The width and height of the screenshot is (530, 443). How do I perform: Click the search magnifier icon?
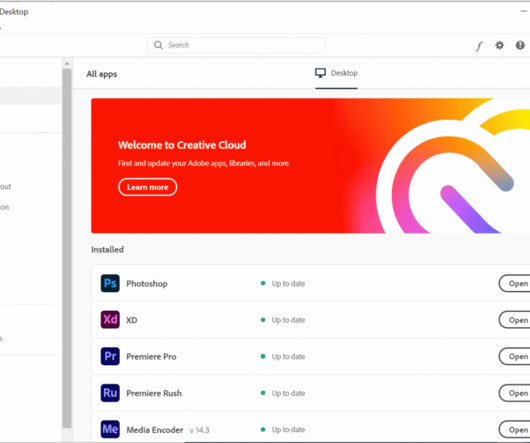click(158, 45)
